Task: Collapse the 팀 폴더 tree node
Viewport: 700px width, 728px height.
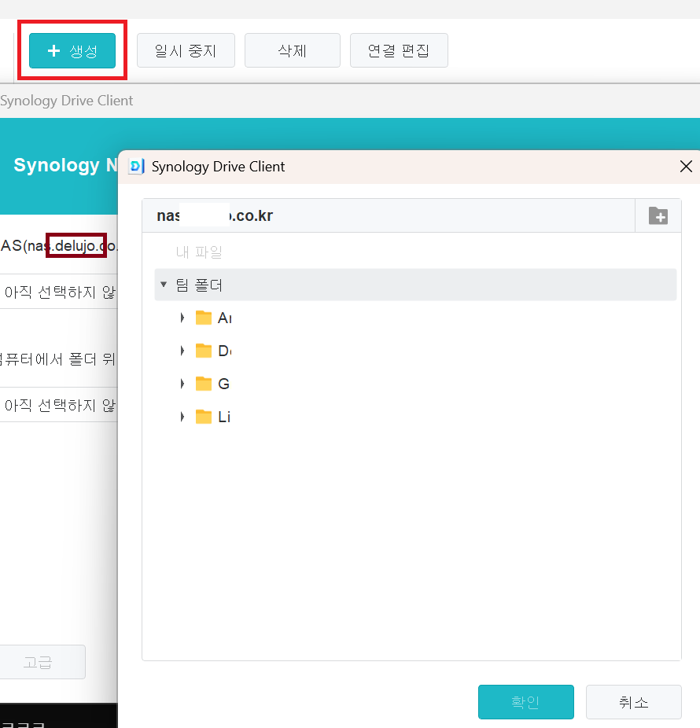Action: point(164,284)
